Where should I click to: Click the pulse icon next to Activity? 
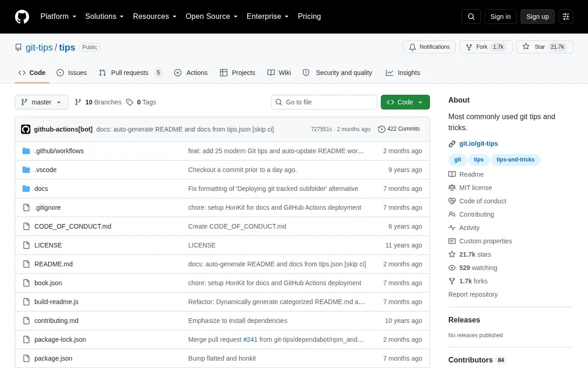pos(452,228)
